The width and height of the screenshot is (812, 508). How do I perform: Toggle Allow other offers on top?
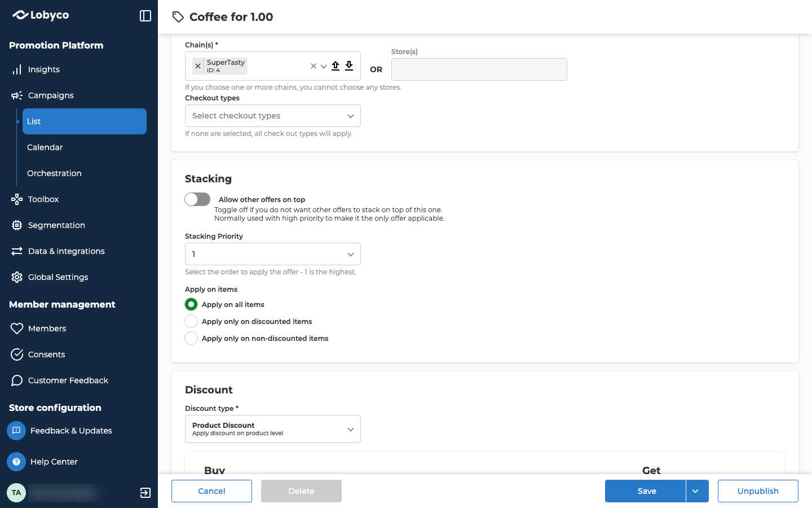[x=197, y=199]
